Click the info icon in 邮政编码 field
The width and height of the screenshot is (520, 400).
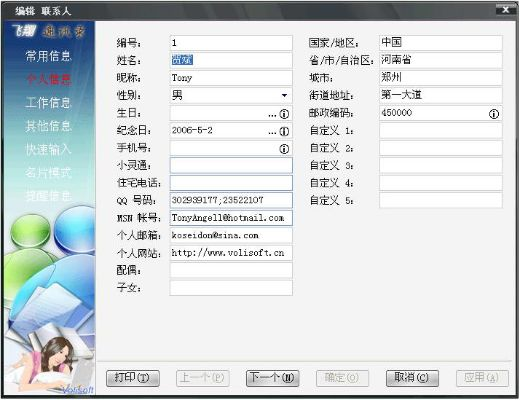tap(494, 114)
